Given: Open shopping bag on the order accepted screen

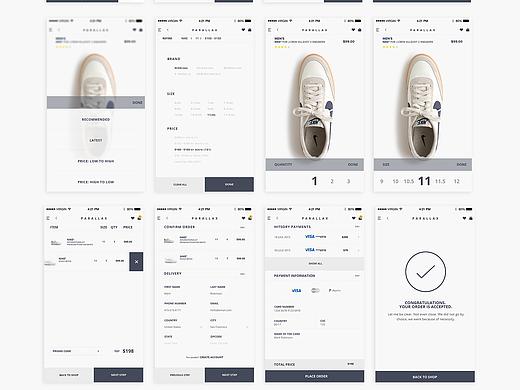Looking at the screenshot, I should click(471, 218).
